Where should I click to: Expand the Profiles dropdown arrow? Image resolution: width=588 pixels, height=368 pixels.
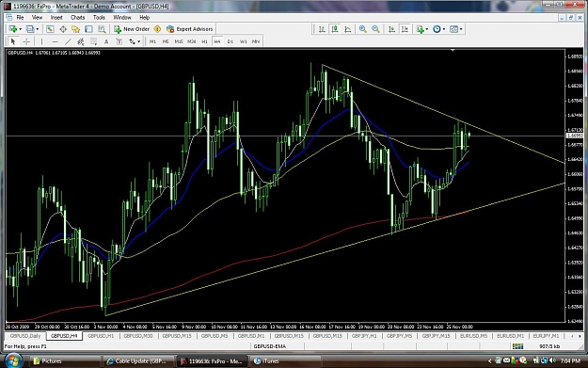37,29
